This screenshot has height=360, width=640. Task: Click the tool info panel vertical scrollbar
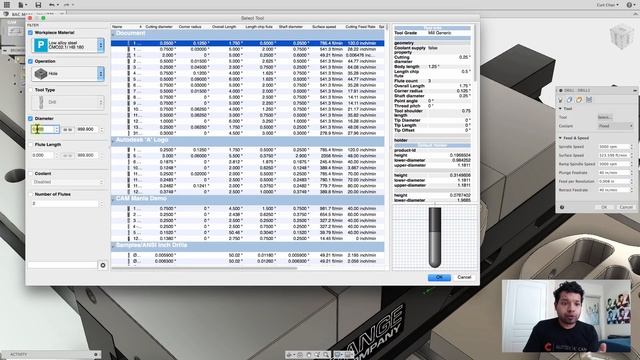point(475,53)
